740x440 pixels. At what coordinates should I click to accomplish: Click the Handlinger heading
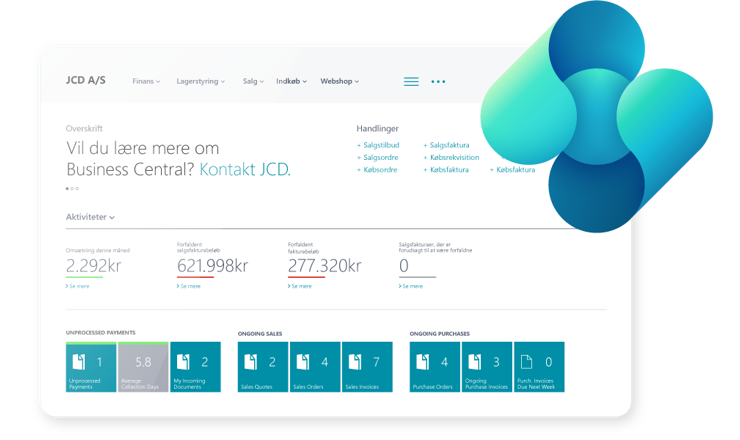(378, 128)
